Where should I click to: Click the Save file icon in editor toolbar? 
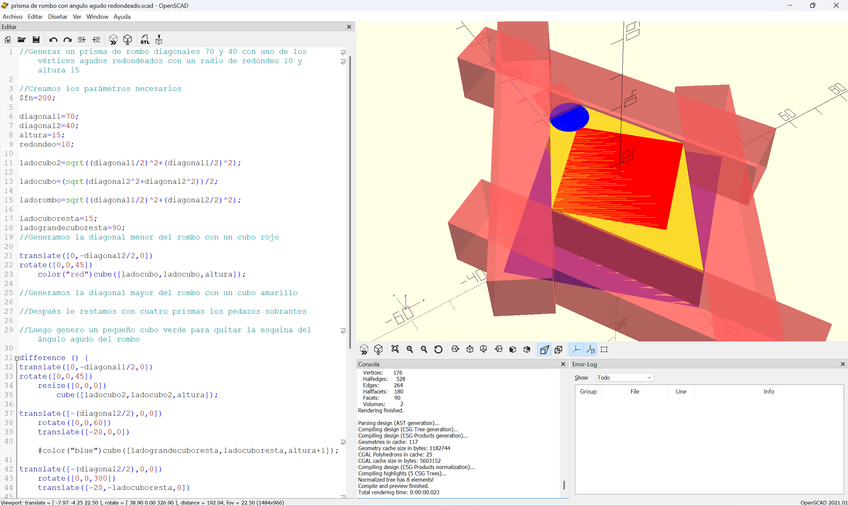tap(37, 40)
